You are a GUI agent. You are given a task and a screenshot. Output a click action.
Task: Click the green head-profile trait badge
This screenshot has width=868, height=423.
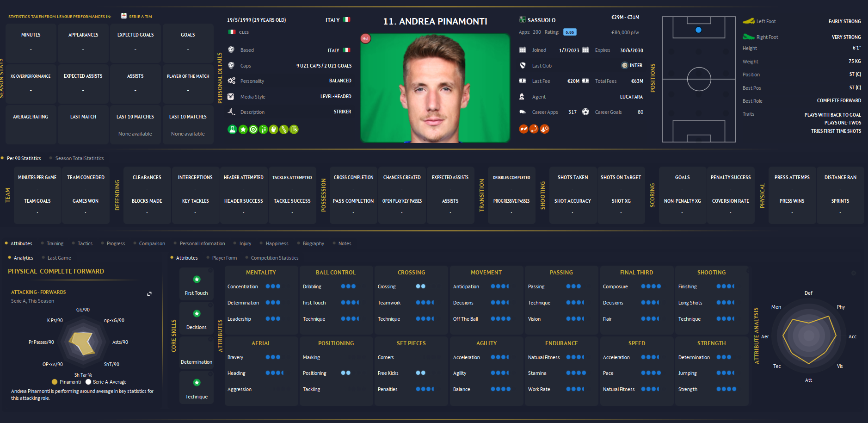click(x=273, y=130)
